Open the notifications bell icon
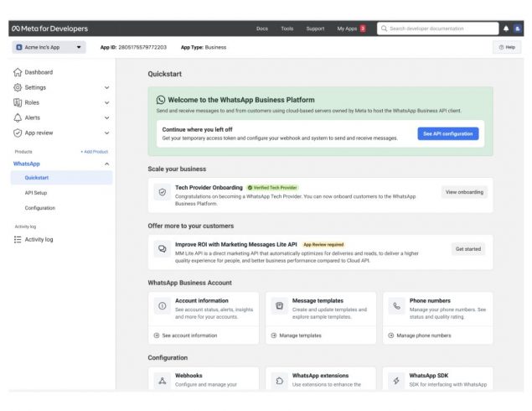Viewport: 532px width, 411px height. point(506,29)
